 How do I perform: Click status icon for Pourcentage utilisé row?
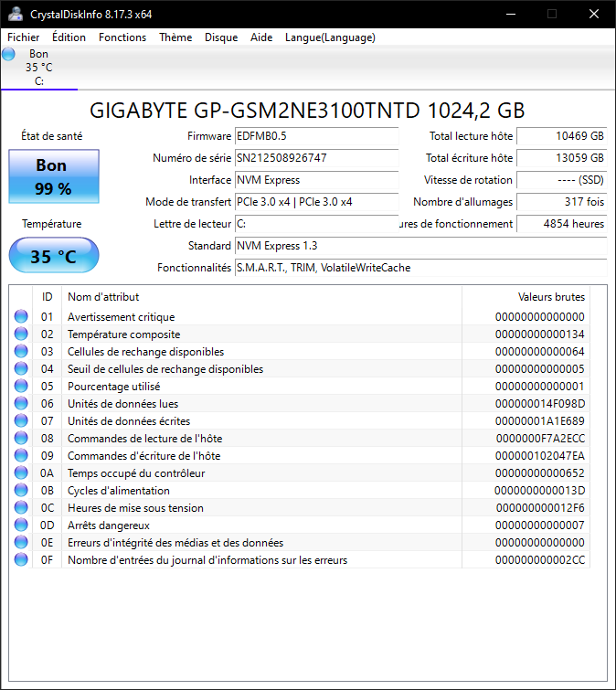tap(21, 386)
